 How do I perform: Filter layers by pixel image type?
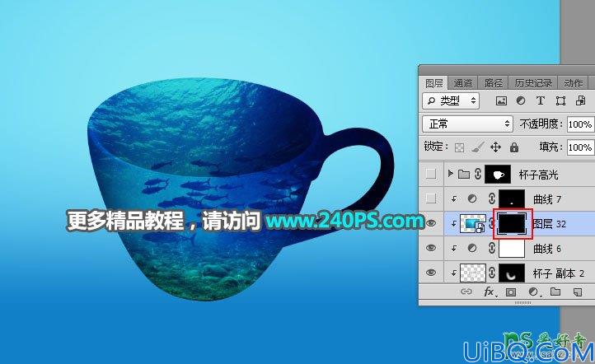coord(501,100)
